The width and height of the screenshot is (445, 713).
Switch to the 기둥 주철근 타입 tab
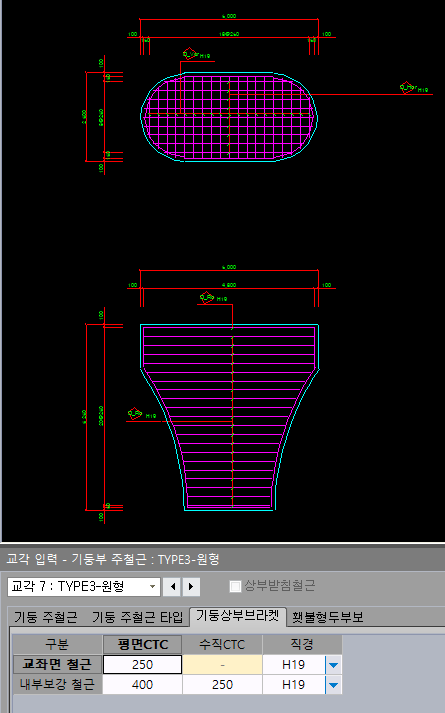click(137, 617)
